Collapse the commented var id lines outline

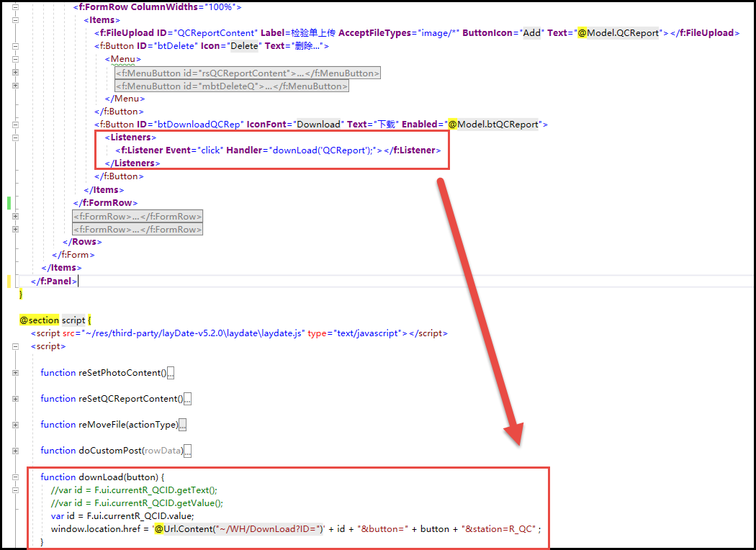(15, 490)
